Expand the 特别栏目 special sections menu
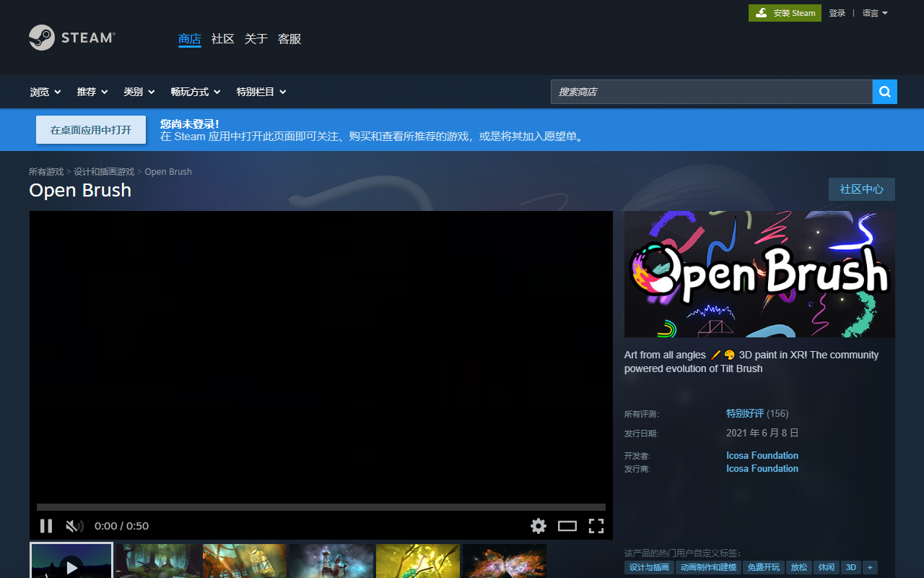Image resolution: width=924 pixels, height=578 pixels. [x=261, y=92]
